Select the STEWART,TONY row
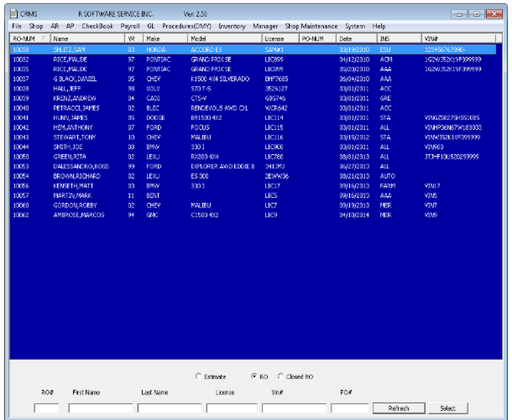The image size is (512, 420). tap(253, 138)
